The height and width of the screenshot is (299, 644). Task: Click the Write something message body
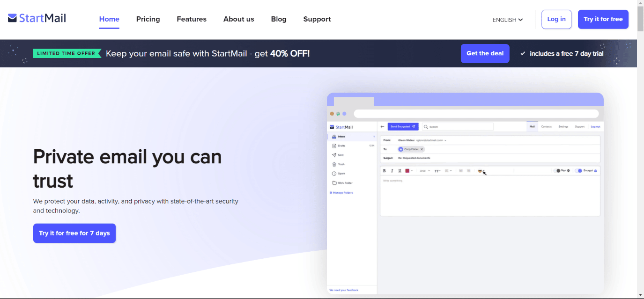click(x=490, y=196)
